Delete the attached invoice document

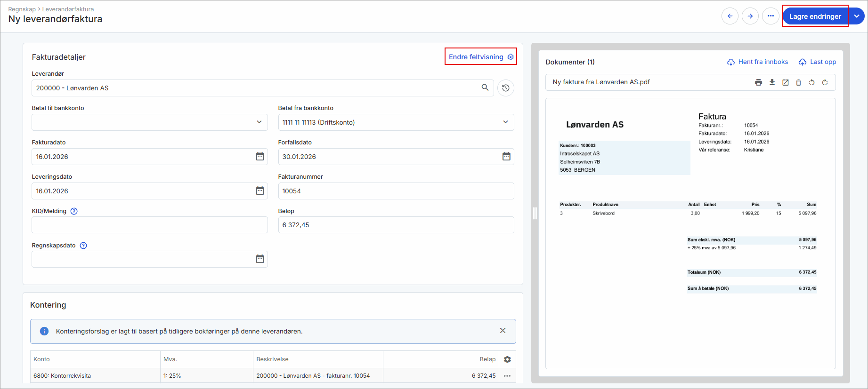point(798,82)
